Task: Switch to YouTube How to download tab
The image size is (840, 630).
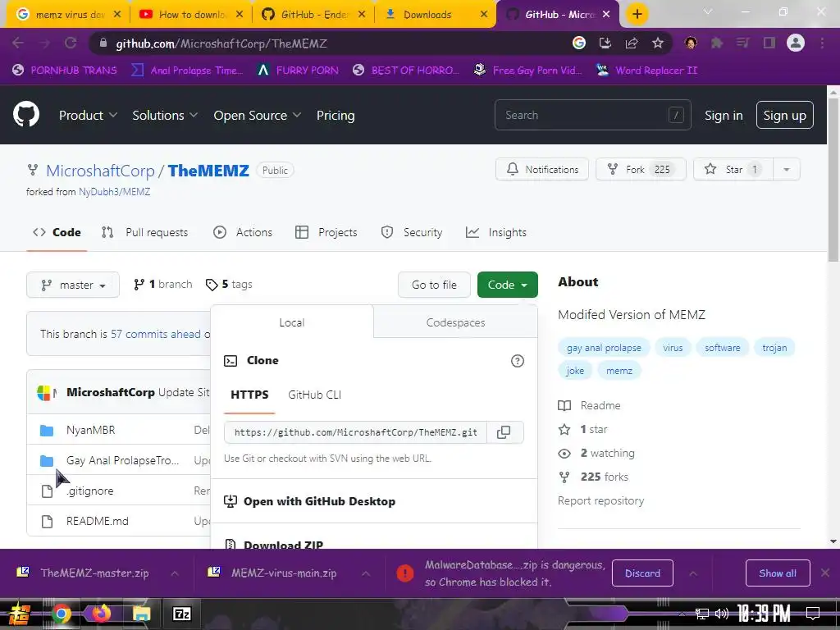Action: pyautogui.click(x=190, y=15)
